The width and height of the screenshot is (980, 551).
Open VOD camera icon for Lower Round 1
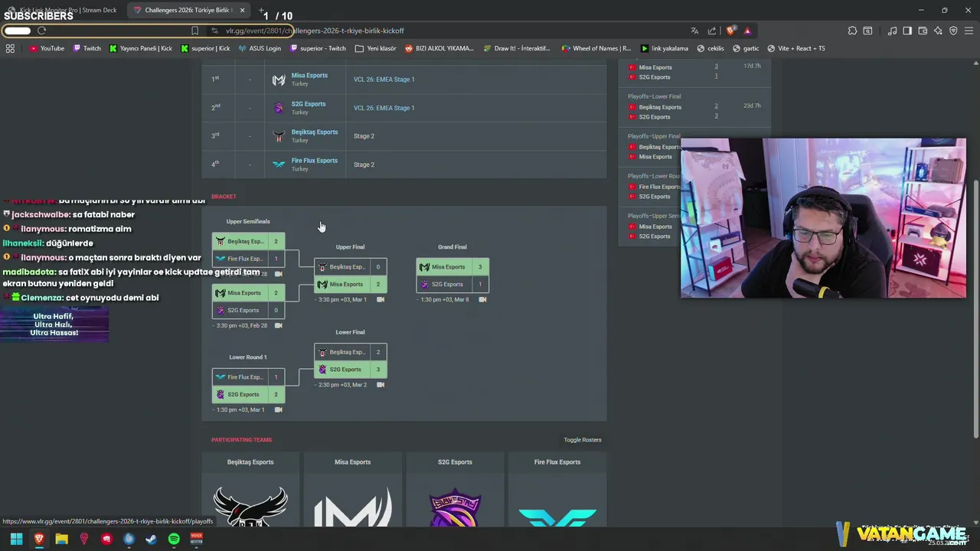pos(278,409)
